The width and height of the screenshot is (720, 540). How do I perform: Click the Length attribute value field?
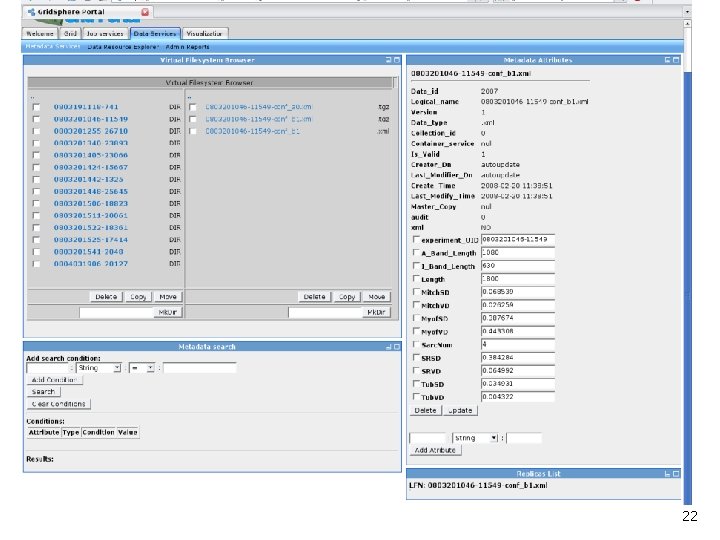point(517,279)
